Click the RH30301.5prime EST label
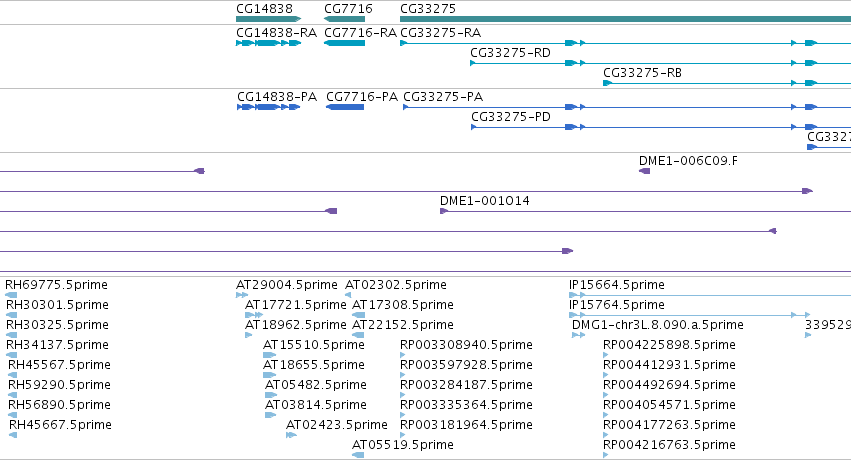Image resolution: width=851 pixels, height=460 pixels. [57, 305]
